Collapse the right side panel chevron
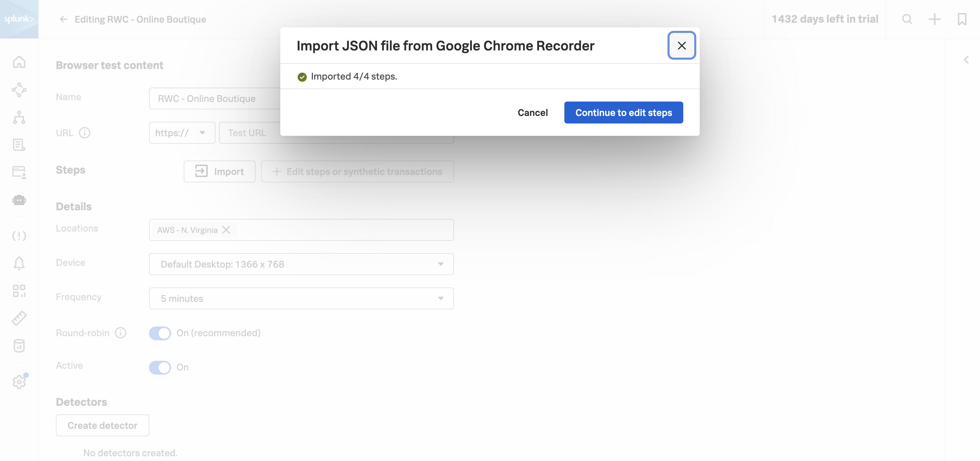 pyautogui.click(x=966, y=60)
